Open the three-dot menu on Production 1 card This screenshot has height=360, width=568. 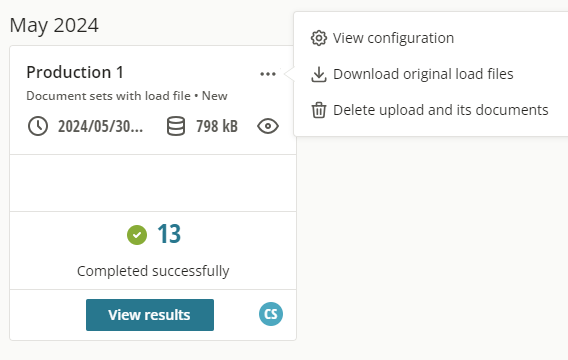point(268,74)
